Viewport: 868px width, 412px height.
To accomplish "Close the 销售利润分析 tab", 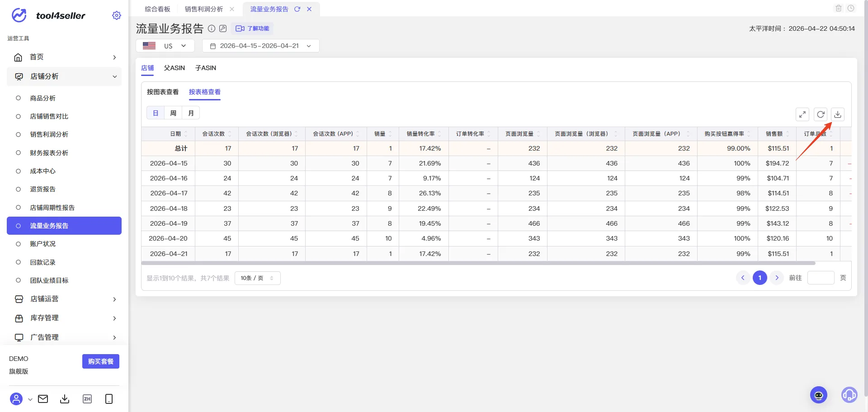I will 232,9.
